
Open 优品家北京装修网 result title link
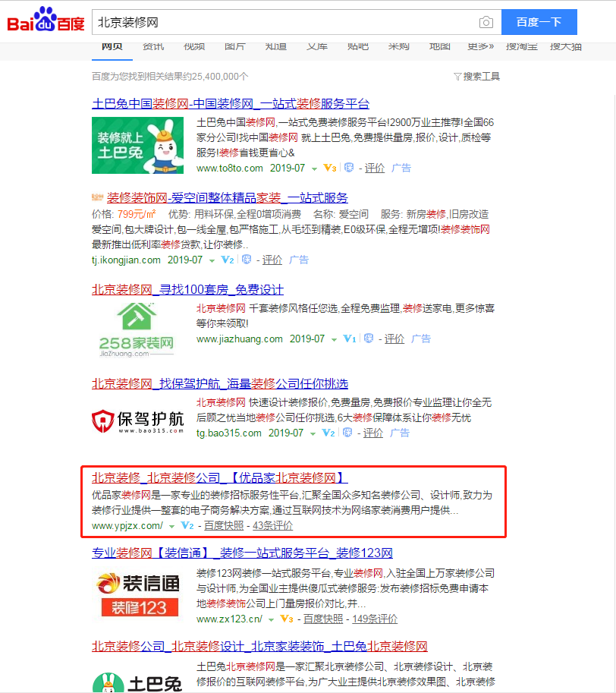[220, 477]
